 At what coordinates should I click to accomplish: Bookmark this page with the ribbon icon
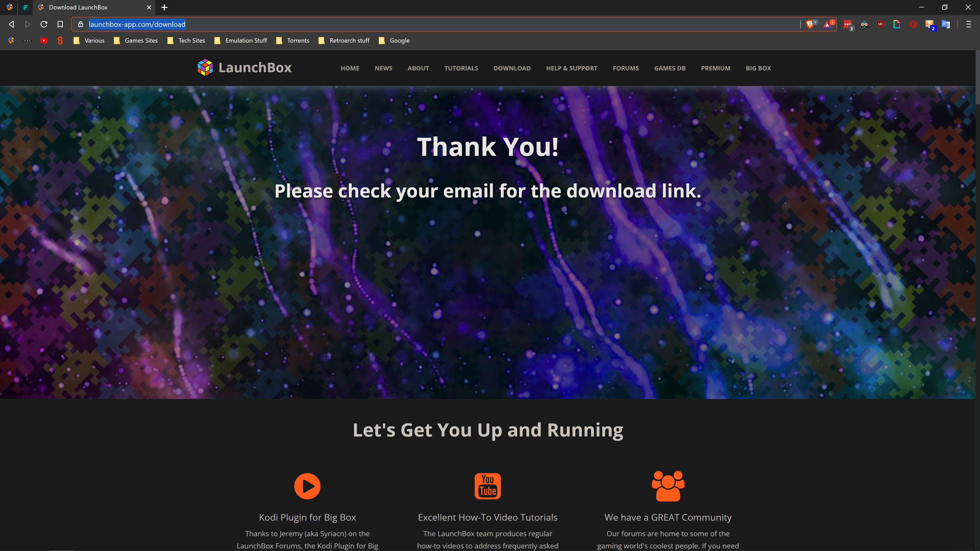pos(60,24)
